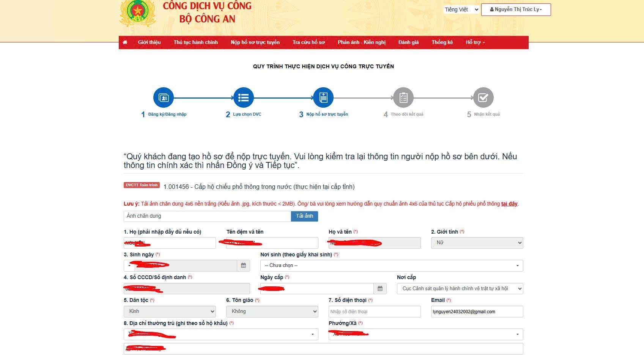The image size is (644, 355).
Task: Click the Tải ảnh upload button
Action: [x=304, y=216]
